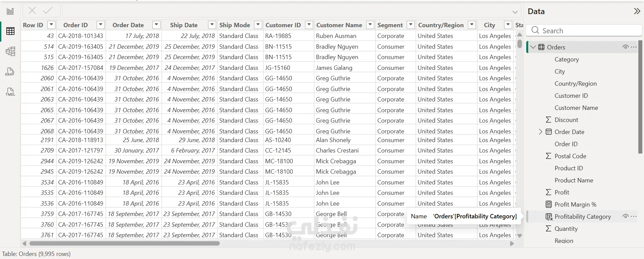The width and height of the screenshot is (644, 259).
Task: Switch to Report view icon
Action: tap(10, 11)
